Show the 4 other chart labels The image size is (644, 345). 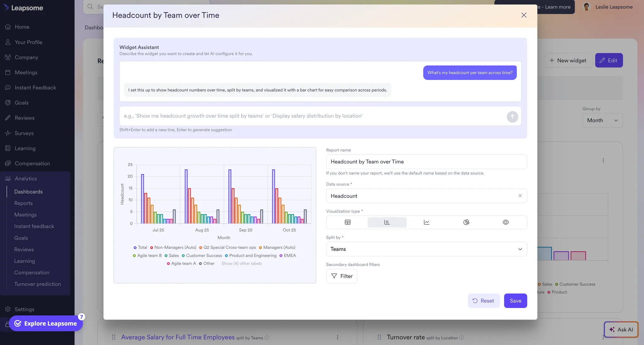(x=241, y=263)
